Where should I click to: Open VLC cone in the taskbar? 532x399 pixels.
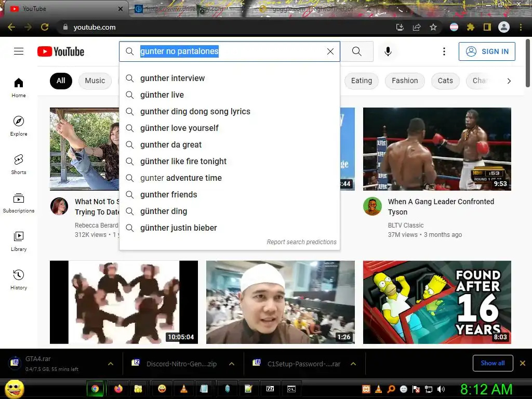click(x=183, y=389)
